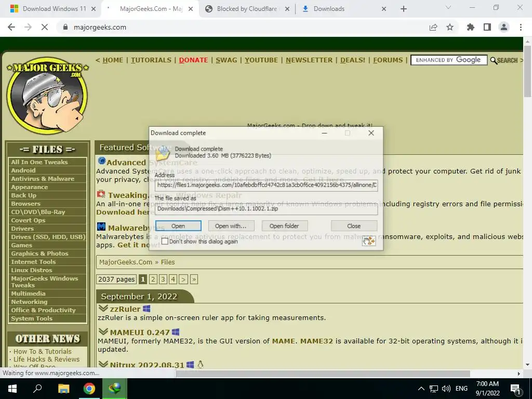Click the Major Geeks logo

[47, 96]
